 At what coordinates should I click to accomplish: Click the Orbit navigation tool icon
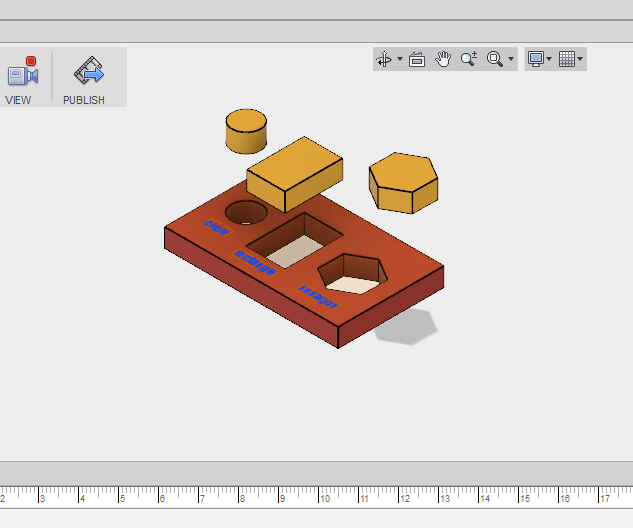384,59
